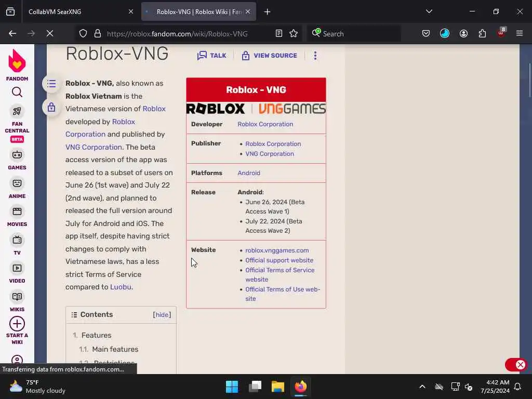This screenshot has width=532, height=399.
Task: Open File Explorer from taskbar
Action: pos(277,387)
